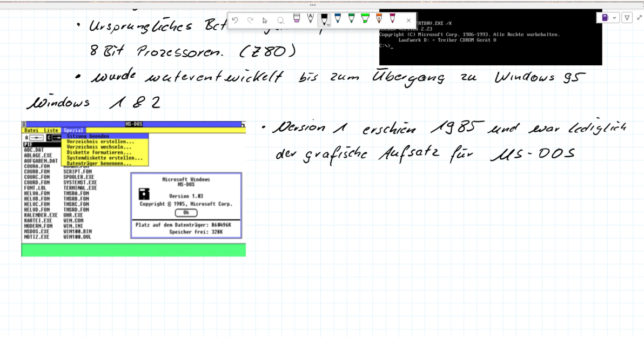Click 'Verzeichnis erstellen...' in the screenshot menu

point(100,141)
